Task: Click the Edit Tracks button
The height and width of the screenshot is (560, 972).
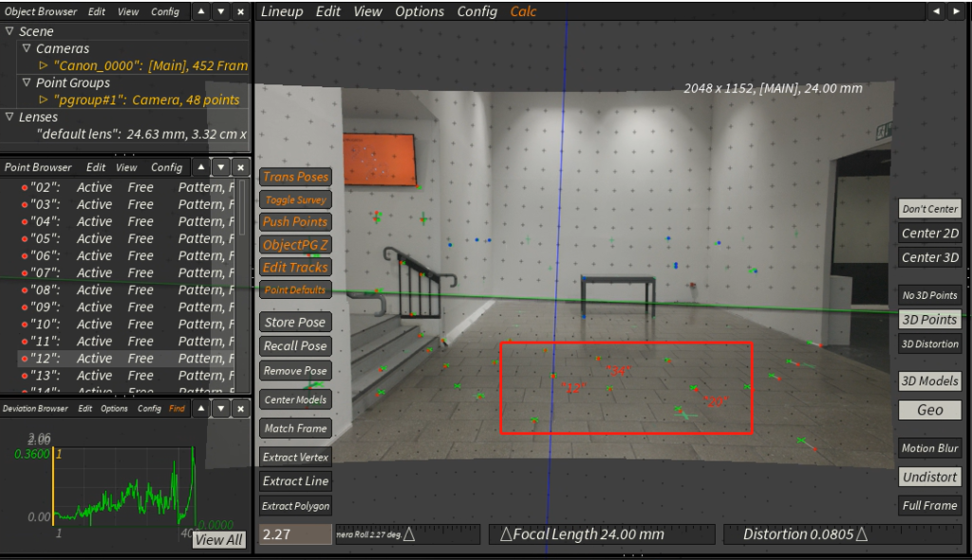Action: (295, 268)
